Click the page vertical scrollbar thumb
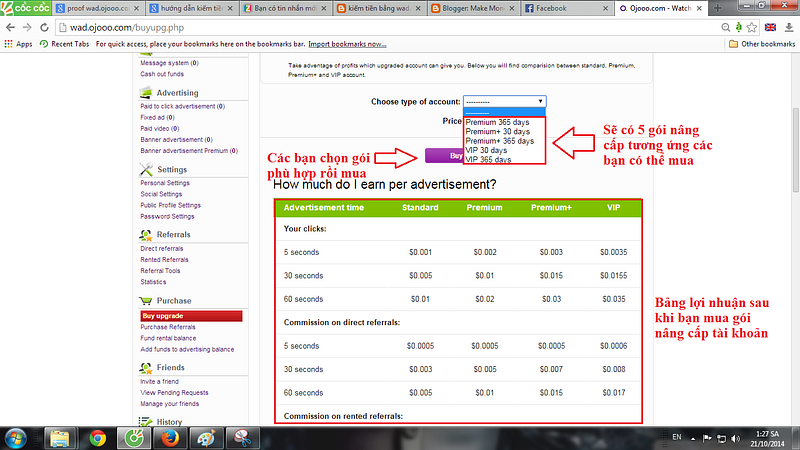The height and width of the screenshot is (450, 800). tap(795, 150)
